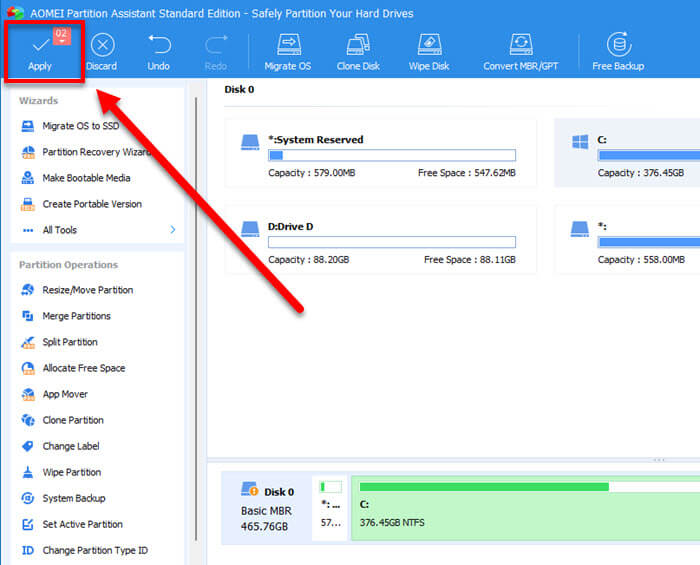Click 'Free Space : 547.62MB' text
This screenshot has height=565, width=700.
467,173
